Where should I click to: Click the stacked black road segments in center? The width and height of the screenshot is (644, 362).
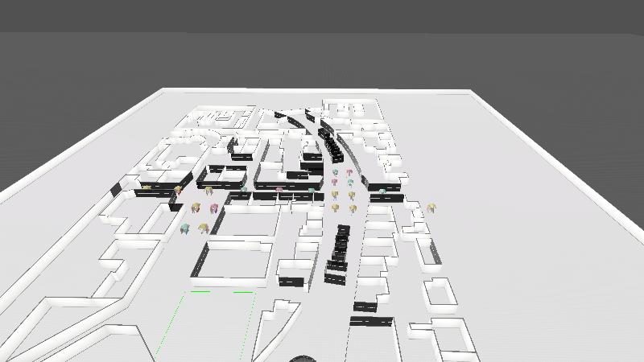pos(340,253)
